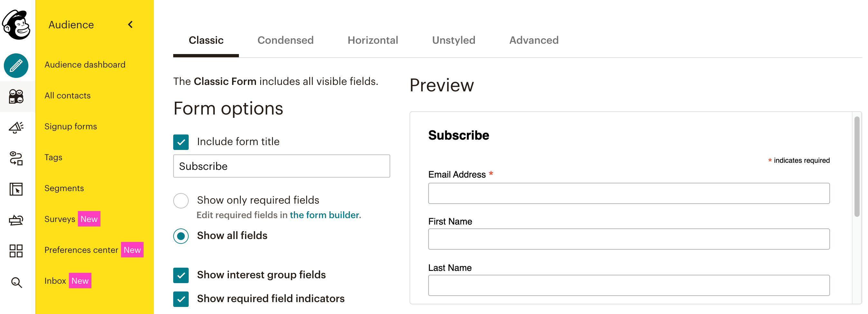Uncheck Include form title checkbox

(x=181, y=142)
